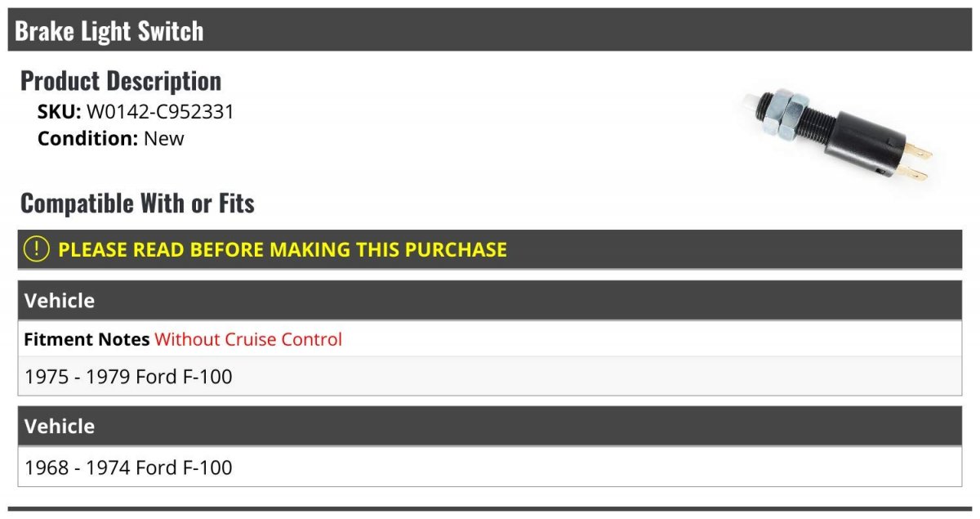The height and width of the screenshot is (519, 980).
Task: Select the Without Cruise Control red note
Action: pos(248,339)
